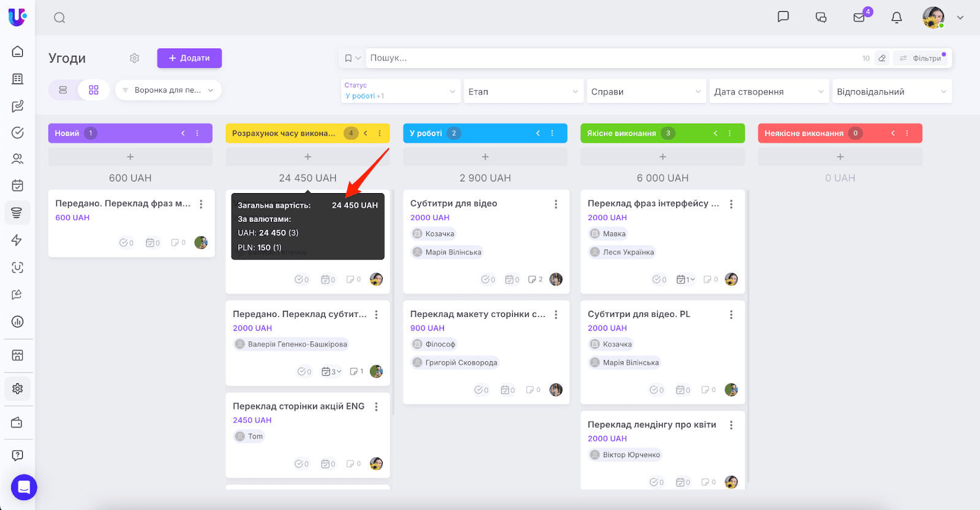Click the Додати button
Screen dimensions: 980x510
189,58
